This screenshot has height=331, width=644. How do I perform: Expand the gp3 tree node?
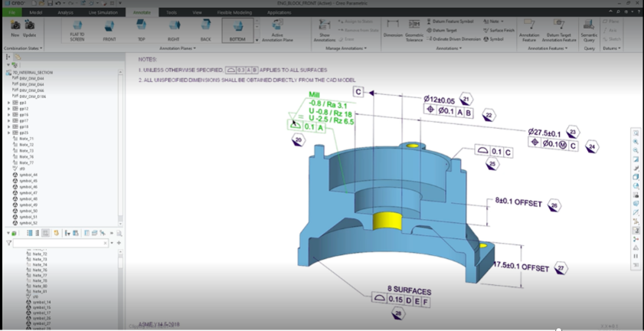(9, 103)
